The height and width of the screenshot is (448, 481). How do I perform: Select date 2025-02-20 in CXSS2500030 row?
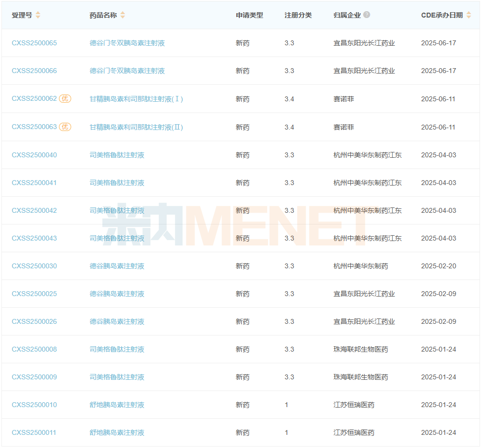[x=439, y=266]
